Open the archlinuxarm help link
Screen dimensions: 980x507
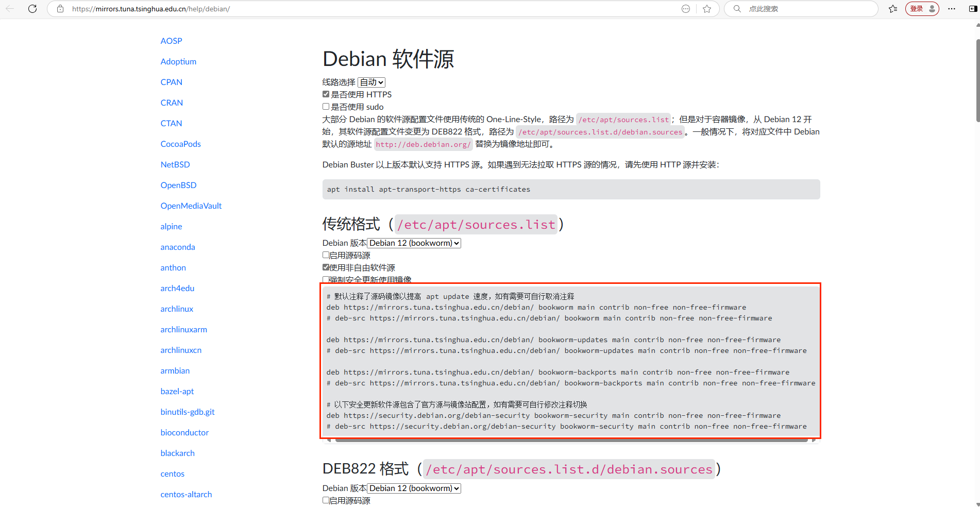[183, 329]
